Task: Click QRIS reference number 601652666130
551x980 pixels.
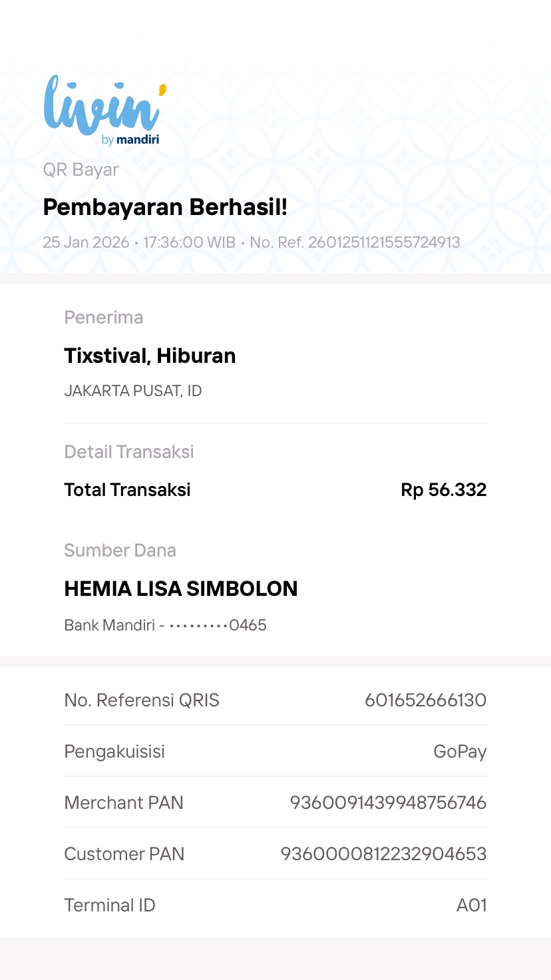Action: tap(425, 700)
